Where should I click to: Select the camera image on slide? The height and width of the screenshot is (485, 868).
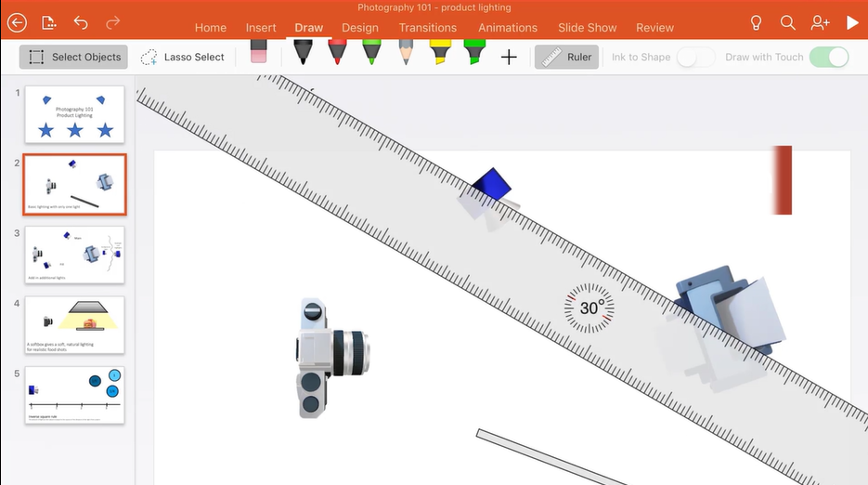coord(332,358)
